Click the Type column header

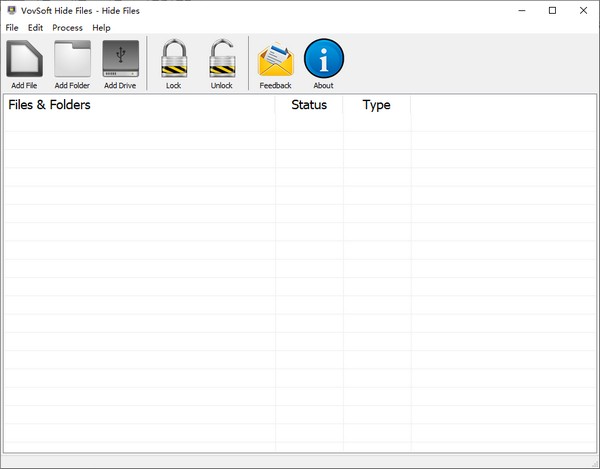click(376, 105)
